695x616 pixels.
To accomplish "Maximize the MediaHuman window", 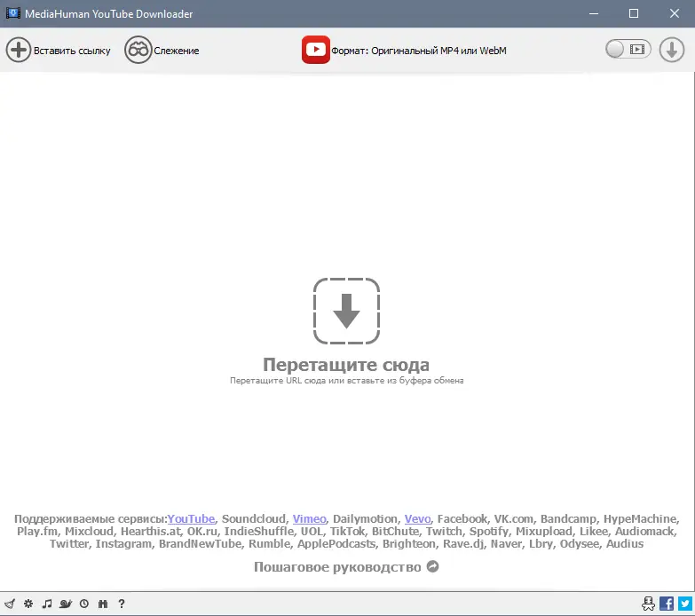I will 634,13.
